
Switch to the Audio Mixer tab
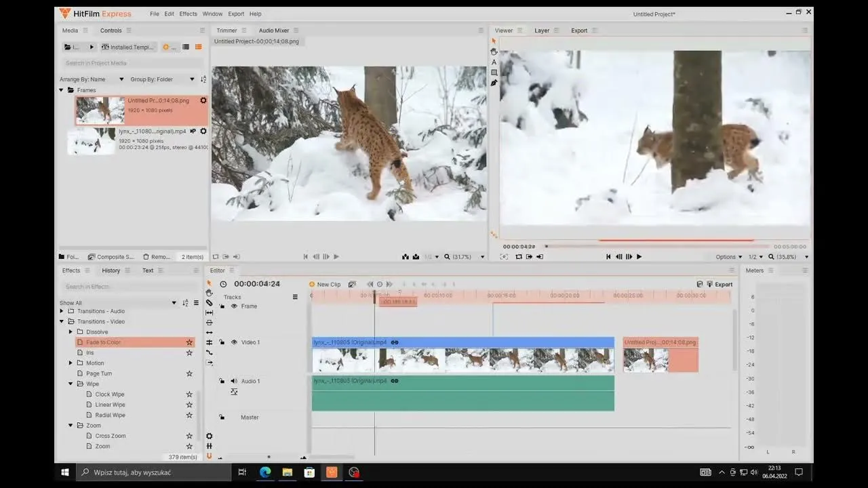point(274,30)
